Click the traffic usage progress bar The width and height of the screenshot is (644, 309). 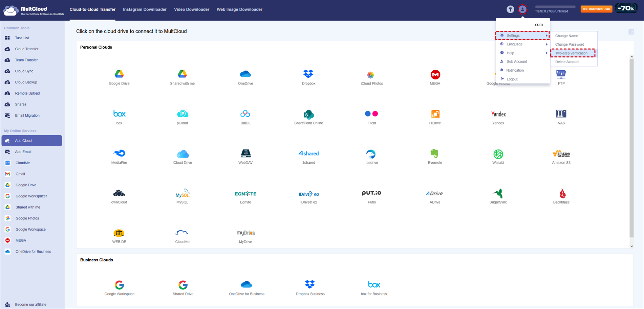tap(555, 7)
